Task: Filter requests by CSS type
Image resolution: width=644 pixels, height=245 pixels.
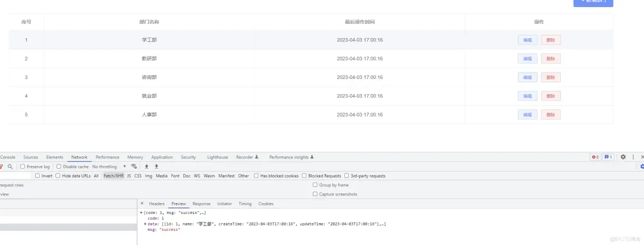Action: tap(138, 175)
